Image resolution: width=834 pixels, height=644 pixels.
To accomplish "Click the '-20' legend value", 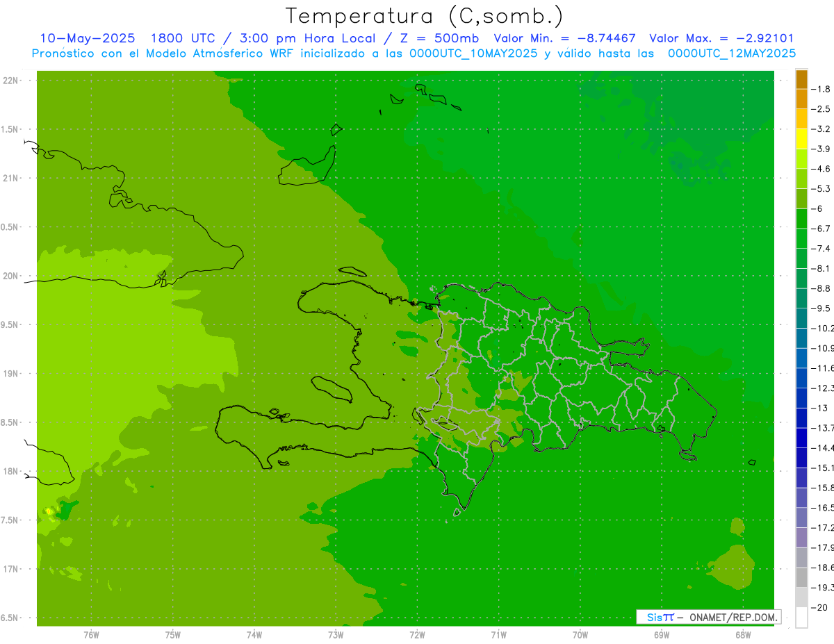I will coord(819,608).
